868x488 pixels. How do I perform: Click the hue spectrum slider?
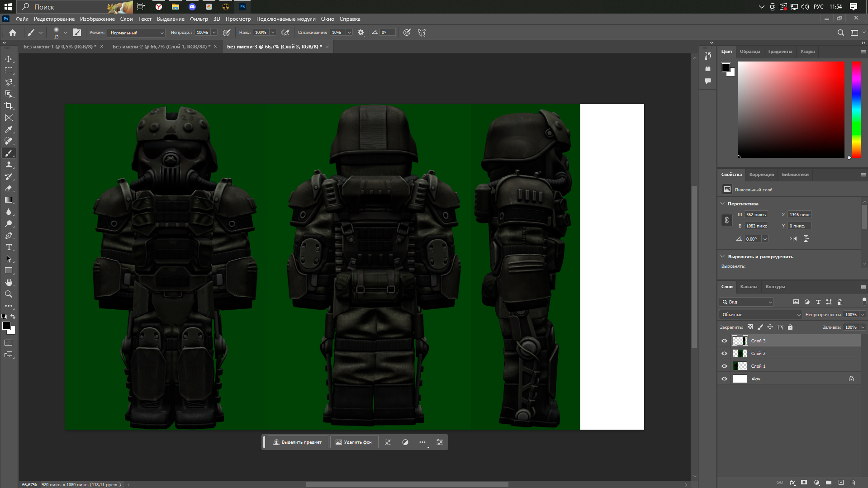856,109
